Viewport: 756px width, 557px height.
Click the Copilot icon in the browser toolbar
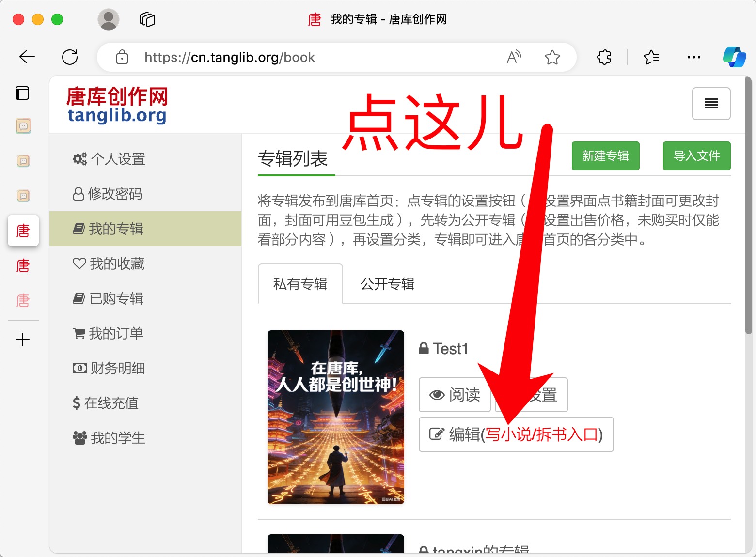pyautogui.click(x=734, y=57)
